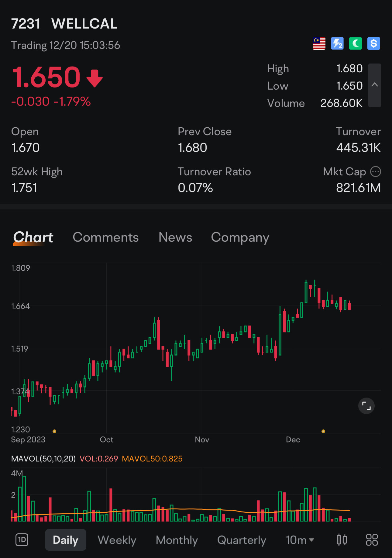Expand chart to fullscreen

coord(366,406)
